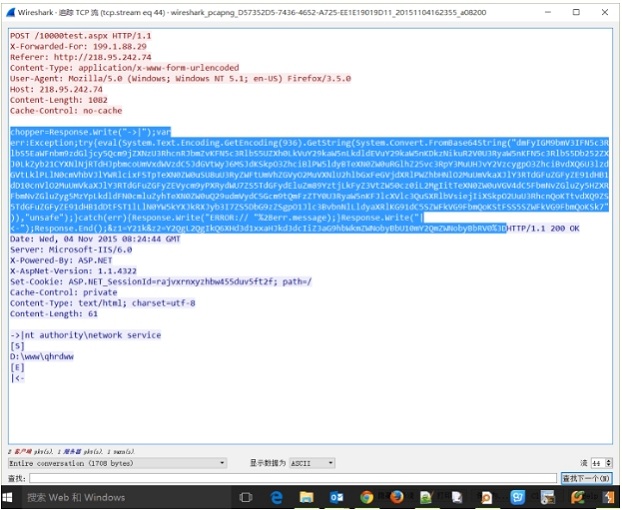Click the highlighted 'chopper=Response.Write' line
Viewport: 622px width, 510px height.
click(x=90, y=132)
